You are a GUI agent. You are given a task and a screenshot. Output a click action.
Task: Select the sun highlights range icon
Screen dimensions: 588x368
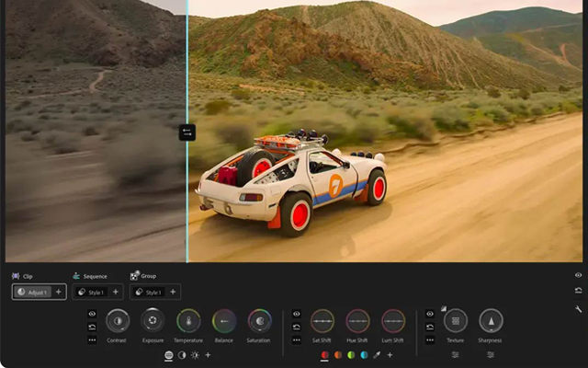tap(195, 355)
